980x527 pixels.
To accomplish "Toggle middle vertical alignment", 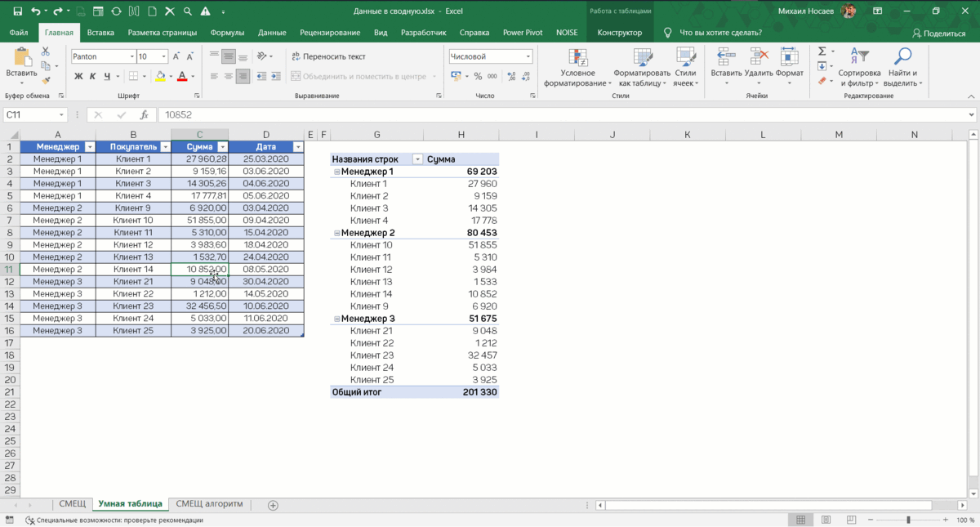I will point(229,56).
